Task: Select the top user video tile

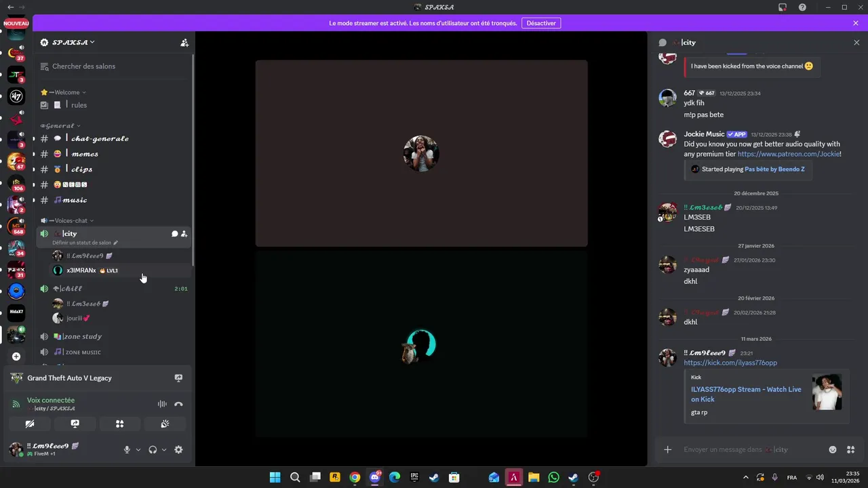Action: coord(421,153)
